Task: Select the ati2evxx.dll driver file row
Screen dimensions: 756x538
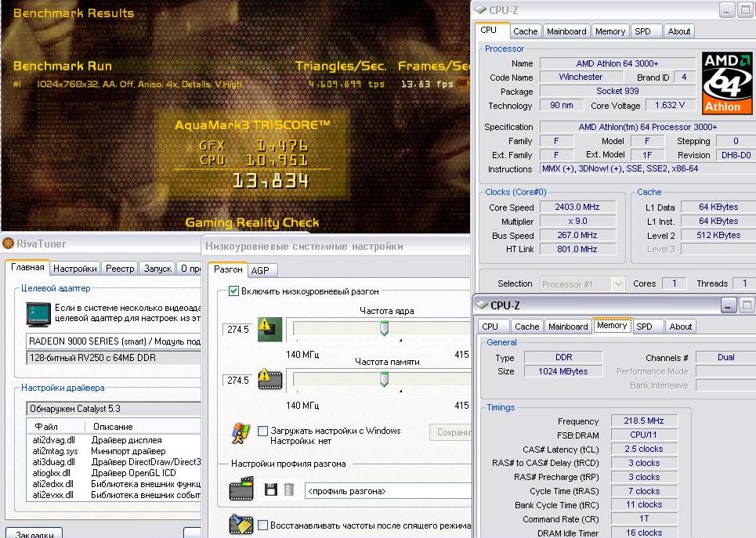Action: (x=114, y=495)
